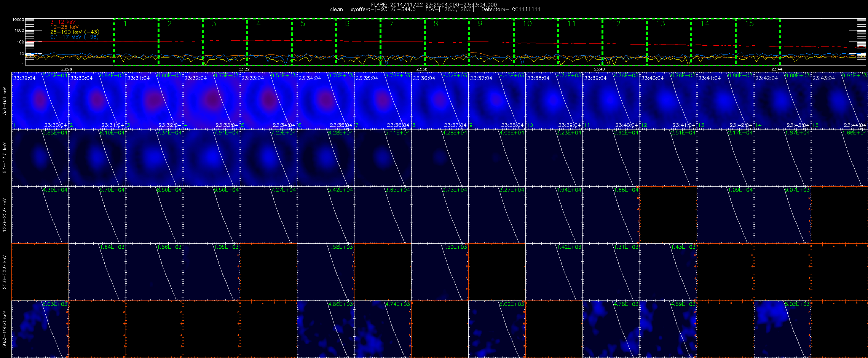Viewport: 868px width, 358px height.
Task: Select interval 9 marker in the light curve
Action: click(x=480, y=24)
